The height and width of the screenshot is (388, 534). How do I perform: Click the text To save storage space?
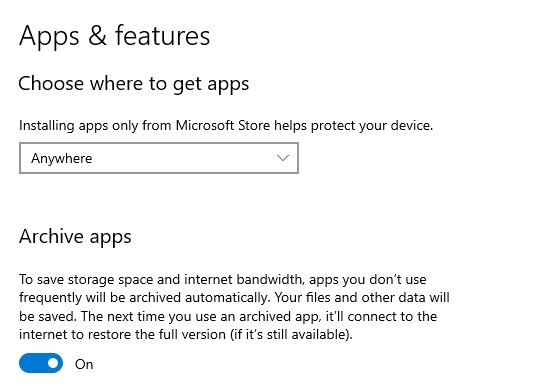83,279
